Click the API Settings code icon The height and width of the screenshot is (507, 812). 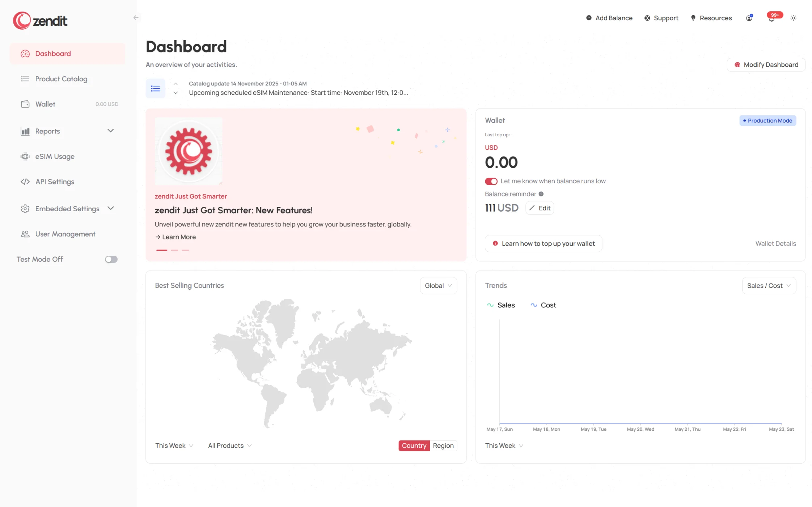pos(25,182)
